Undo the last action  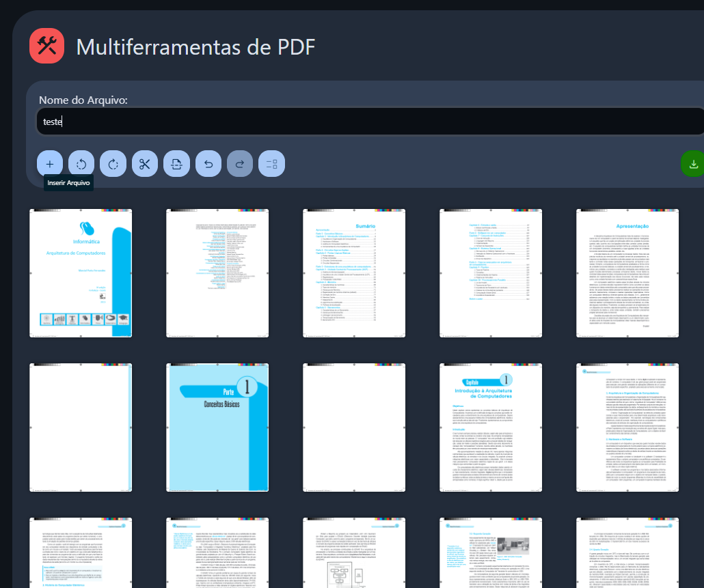tap(208, 164)
